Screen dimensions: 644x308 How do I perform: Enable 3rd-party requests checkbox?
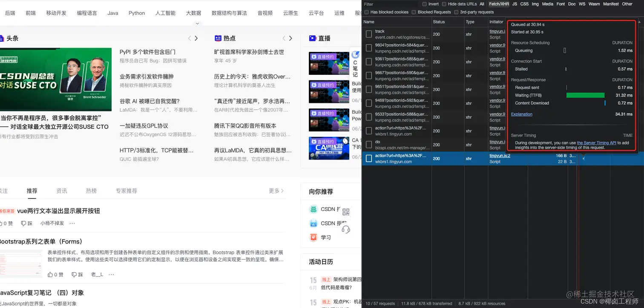[456, 12]
